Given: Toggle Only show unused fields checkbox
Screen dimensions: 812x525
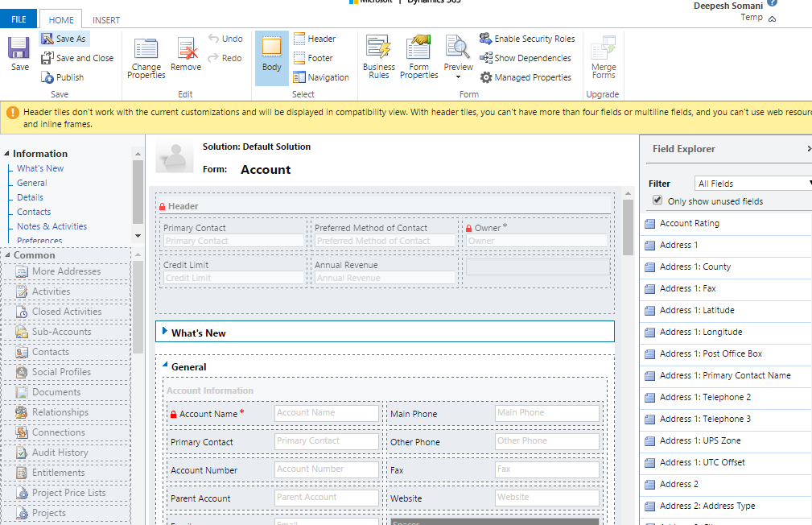Looking at the screenshot, I should point(657,200).
